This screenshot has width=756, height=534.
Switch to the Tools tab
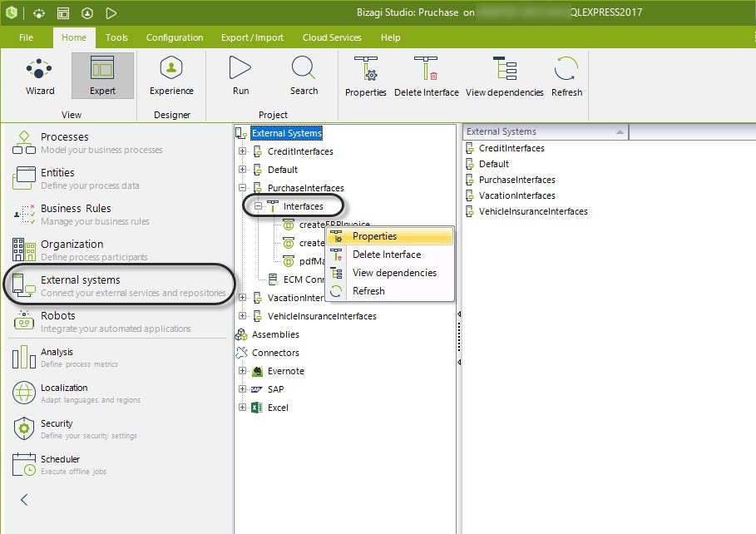point(116,37)
